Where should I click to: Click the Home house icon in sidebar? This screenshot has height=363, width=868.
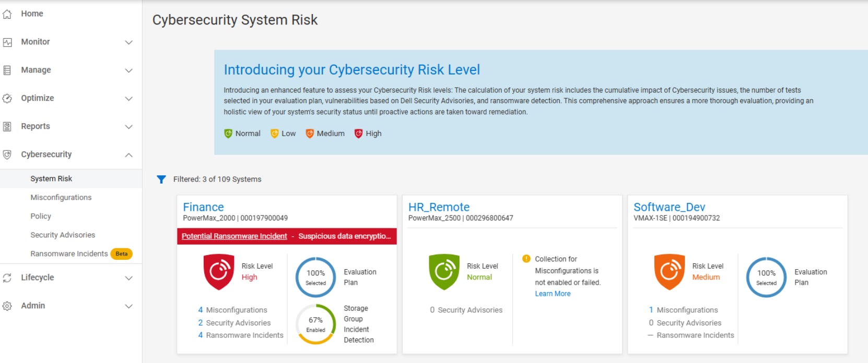point(7,14)
